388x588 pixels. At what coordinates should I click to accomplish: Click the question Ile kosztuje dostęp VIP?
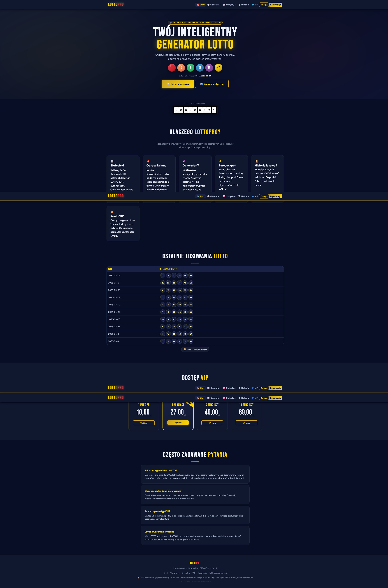[x=157, y=511]
